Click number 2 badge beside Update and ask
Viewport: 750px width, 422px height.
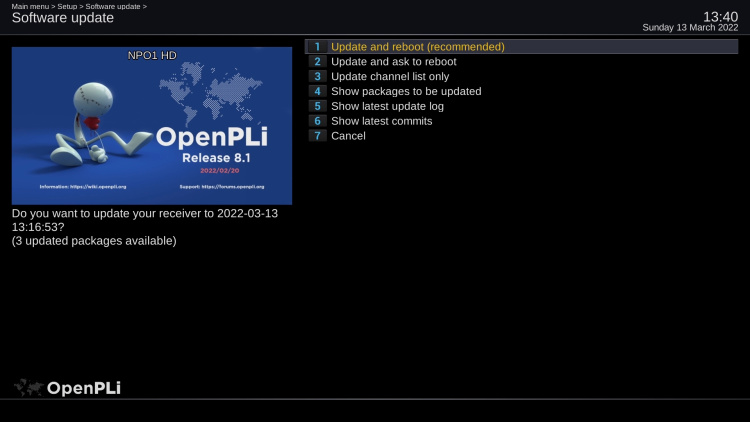[x=317, y=61]
